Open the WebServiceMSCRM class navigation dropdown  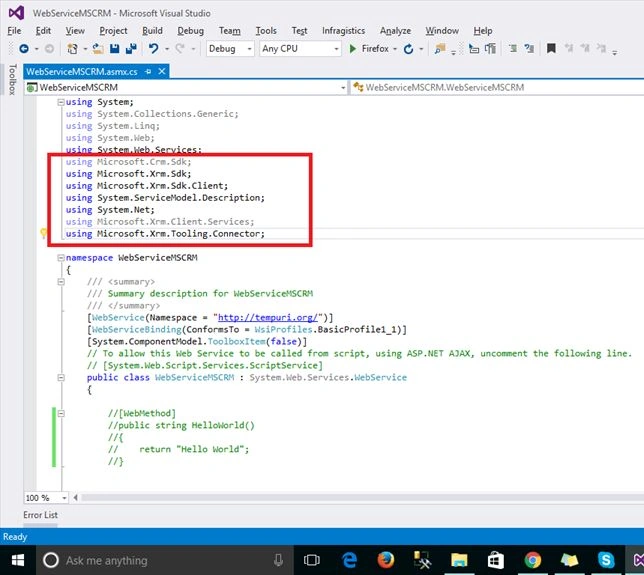pos(186,87)
